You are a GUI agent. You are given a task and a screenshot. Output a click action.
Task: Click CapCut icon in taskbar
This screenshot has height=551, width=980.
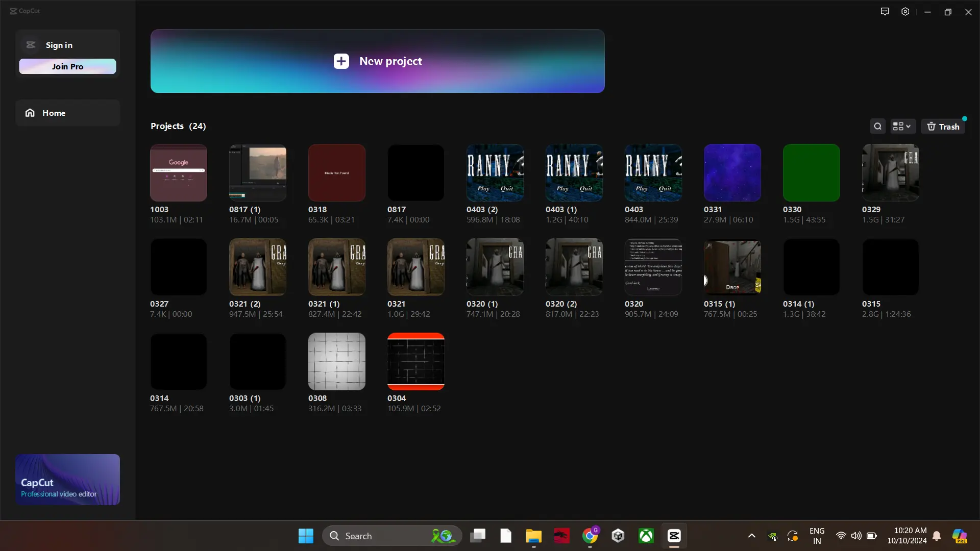pos(674,536)
